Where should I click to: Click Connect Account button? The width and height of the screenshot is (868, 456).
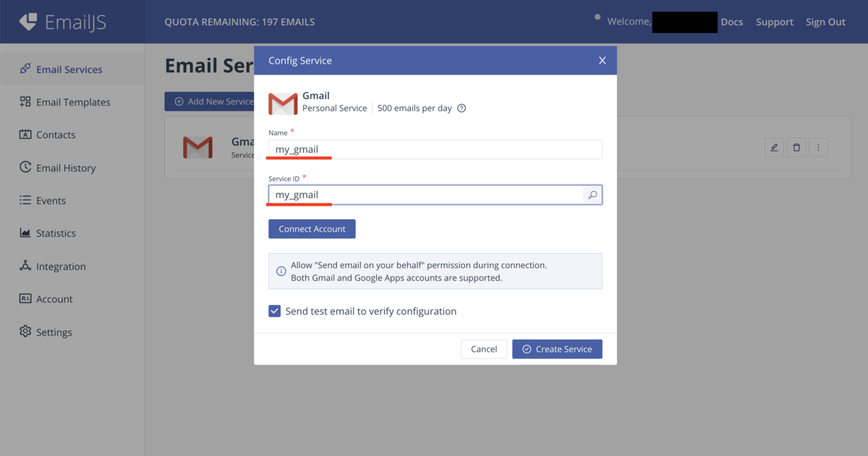pos(312,228)
